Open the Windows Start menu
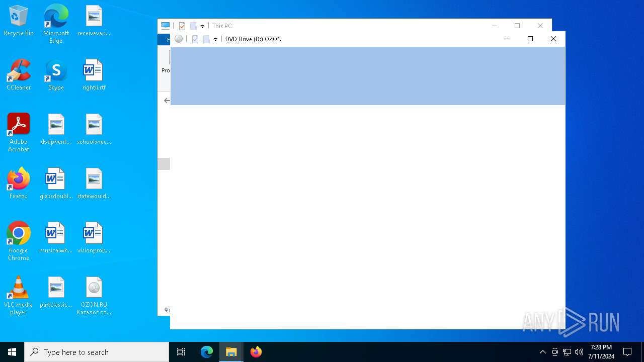The image size is (644, 362). pyautogui.click(x=12, y=352)
